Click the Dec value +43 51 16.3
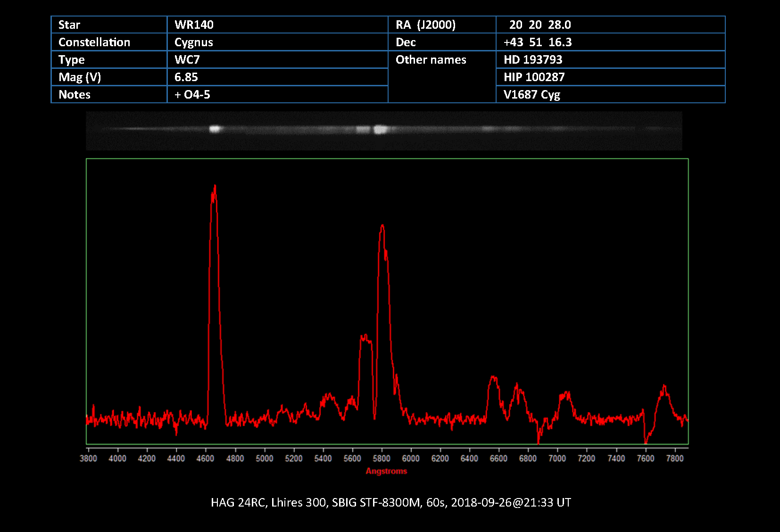Image resolution: width=780 pixels, height=532 pixels. (x=538, y=42)
